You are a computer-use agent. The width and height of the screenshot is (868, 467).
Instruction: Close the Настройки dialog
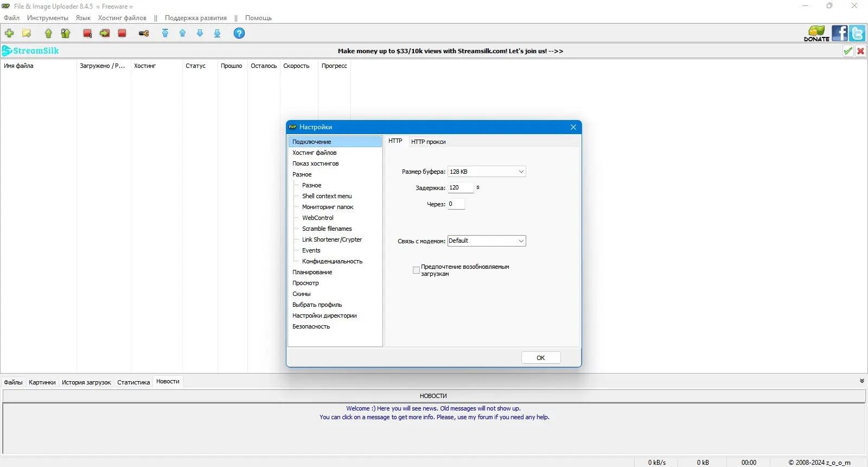(x=573, y=127)
